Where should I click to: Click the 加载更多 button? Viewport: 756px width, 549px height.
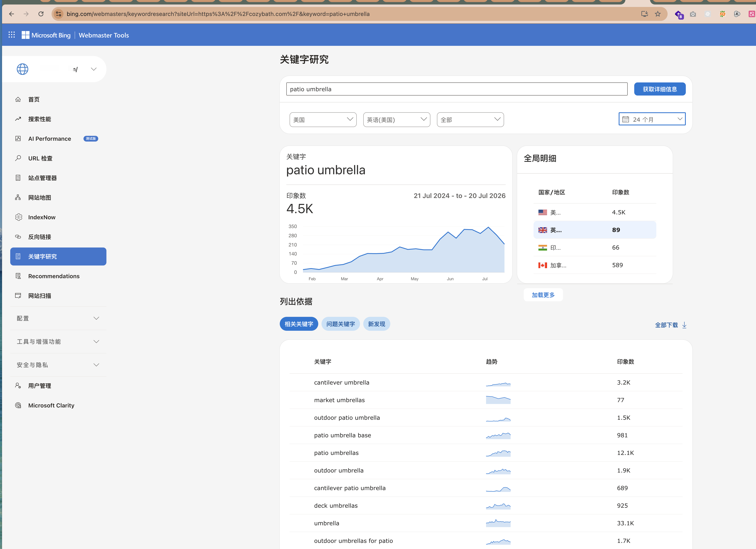tap(543, 295)
